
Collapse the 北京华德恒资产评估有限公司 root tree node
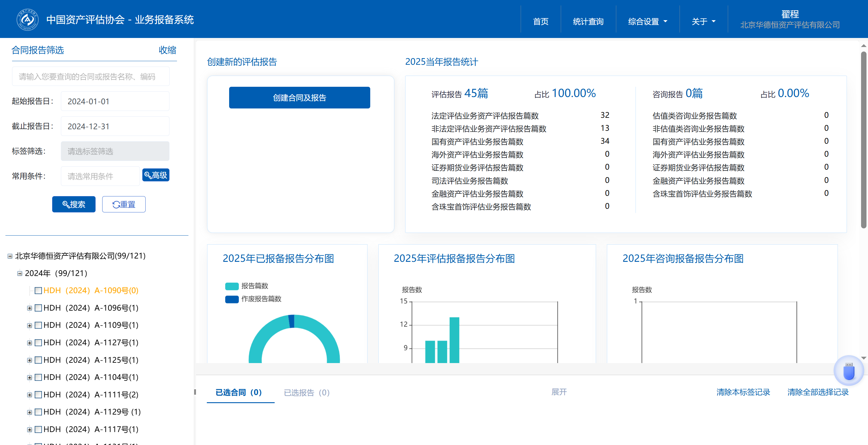10,256
